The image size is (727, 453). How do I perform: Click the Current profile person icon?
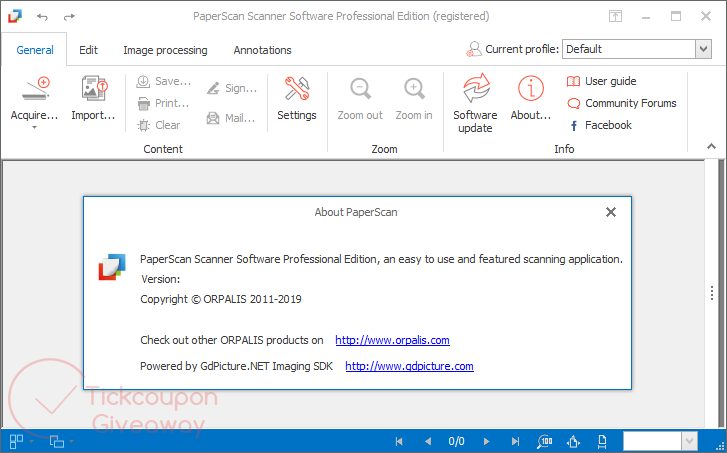coord(474,49)
